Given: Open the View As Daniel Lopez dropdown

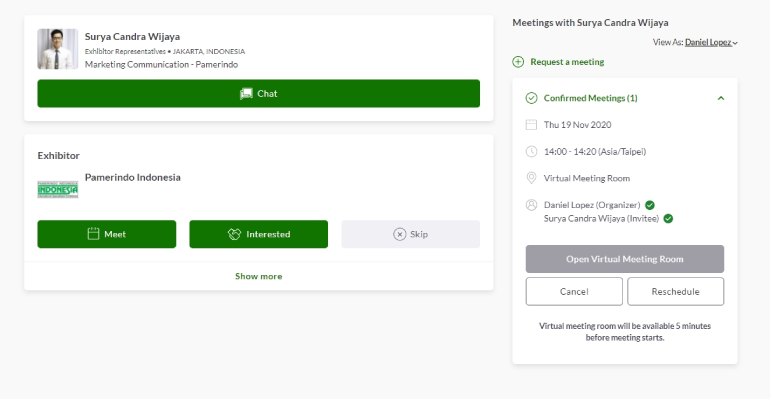Looking at the screenshot, I should coord(711,43).
